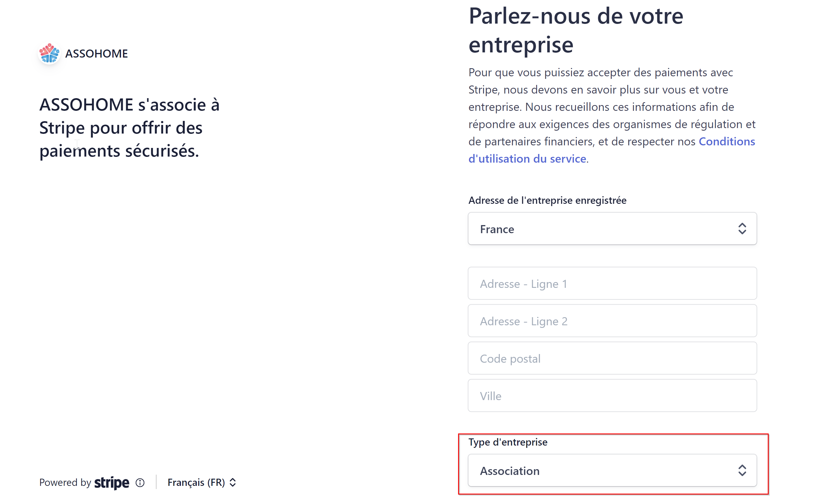
Task: Click the Powered by text
Action: point(65,482)
